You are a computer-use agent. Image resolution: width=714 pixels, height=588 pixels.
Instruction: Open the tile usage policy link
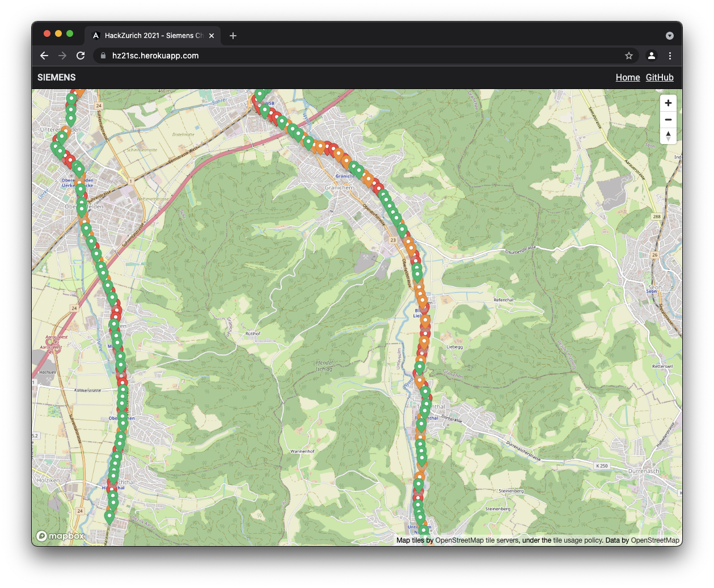point(577,540)
